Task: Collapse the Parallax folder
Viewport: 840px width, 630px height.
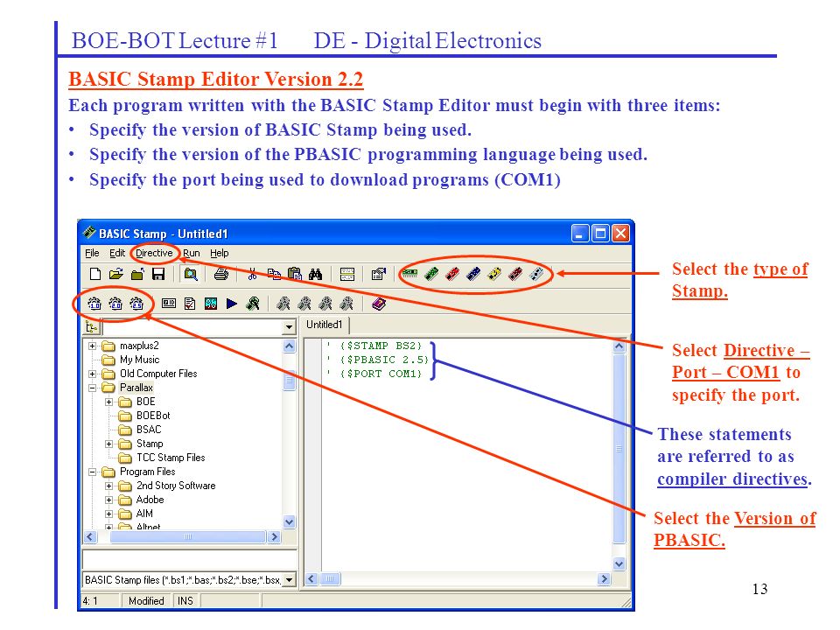Action: pyautogui.click(x=92, y=388)
